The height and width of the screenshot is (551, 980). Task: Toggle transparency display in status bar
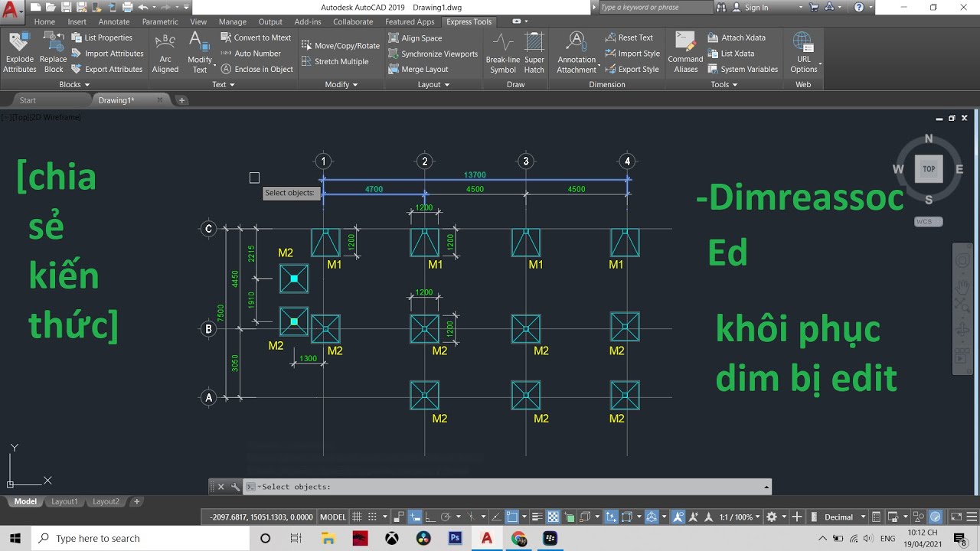[x=553, y=517]
